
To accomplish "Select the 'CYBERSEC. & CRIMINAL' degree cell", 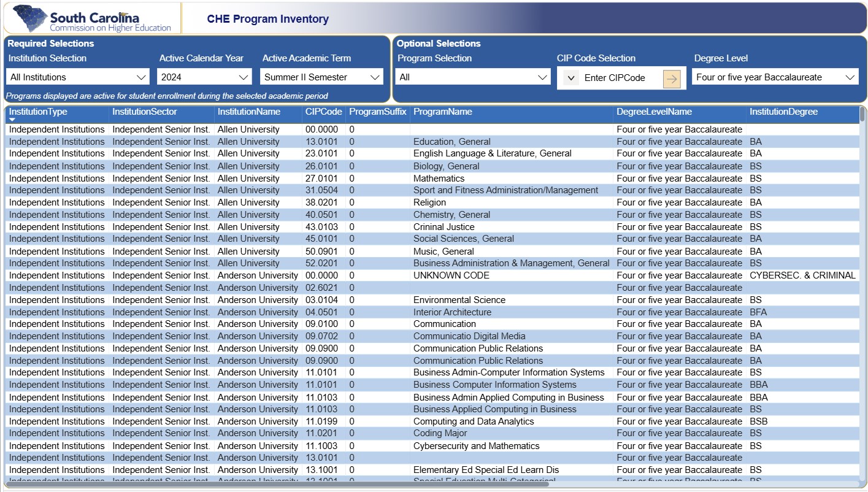I will [802, 275].
